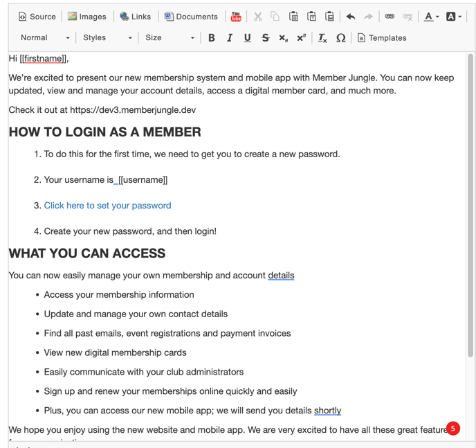Click the underlined word 'shortly'
The image size is (476, 448).
point(327,411)
